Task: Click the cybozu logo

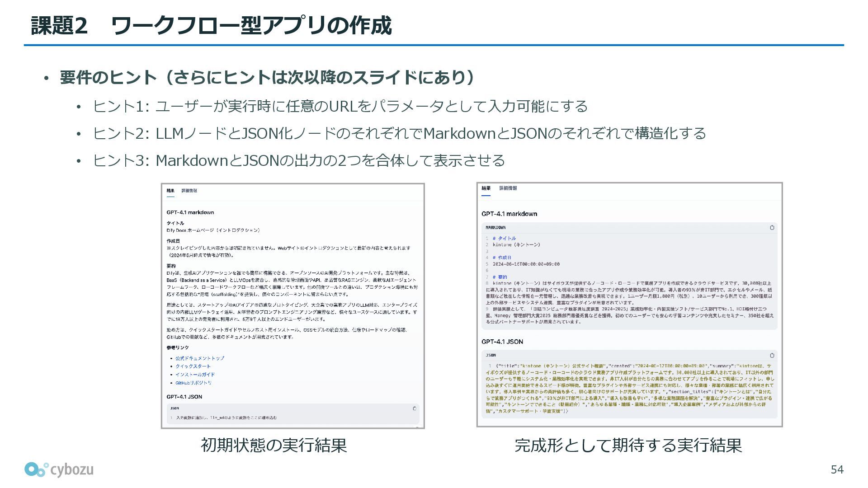Action: tap(59, 470)
